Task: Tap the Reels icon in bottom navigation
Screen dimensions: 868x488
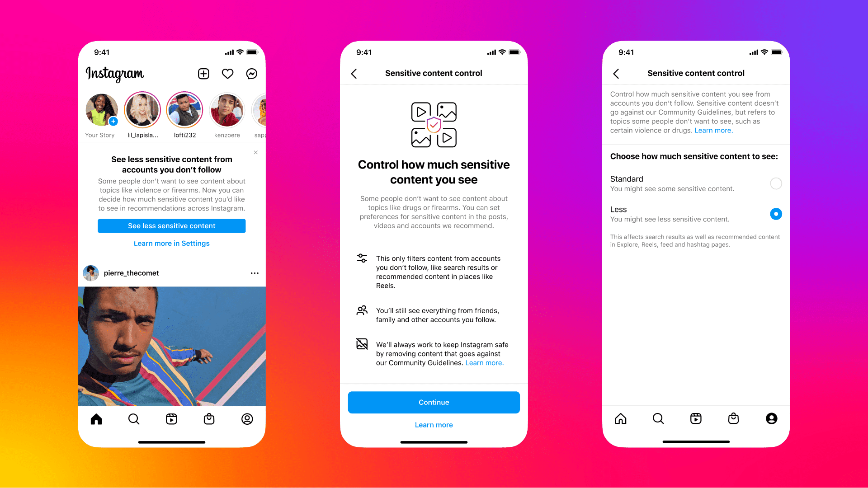Action: click(x=172, y=418)
